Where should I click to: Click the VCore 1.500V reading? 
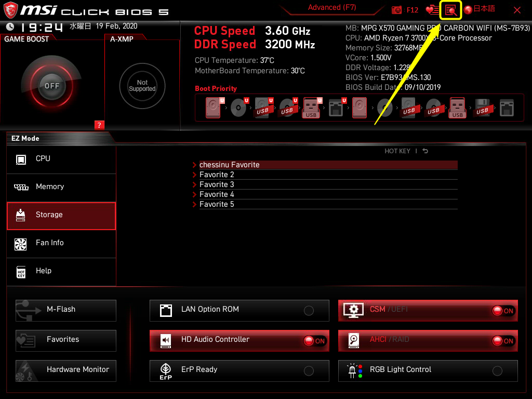click(x=368, y=58)
